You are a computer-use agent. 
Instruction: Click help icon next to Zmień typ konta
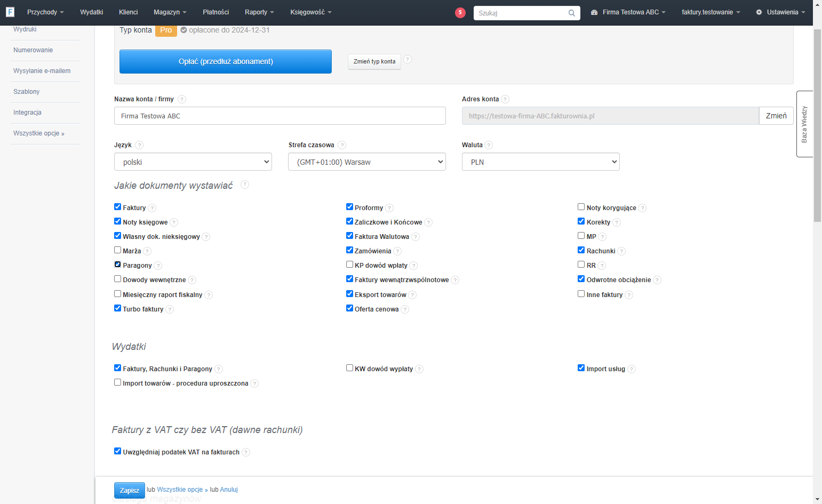[x=408, y=59]
